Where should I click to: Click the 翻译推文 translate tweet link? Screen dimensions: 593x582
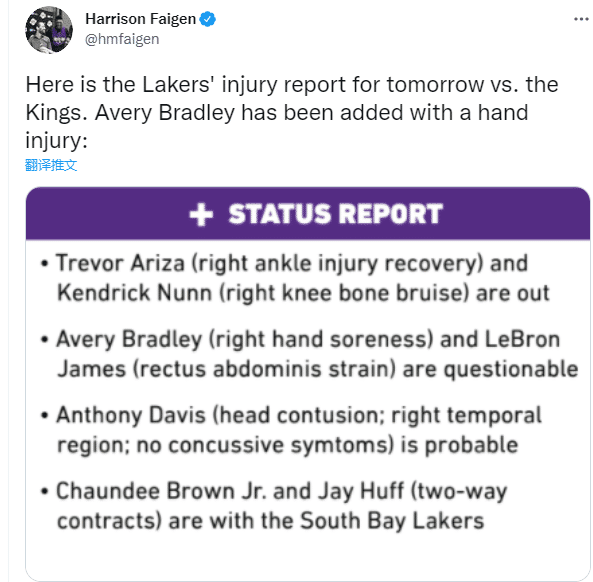[51, 165]
